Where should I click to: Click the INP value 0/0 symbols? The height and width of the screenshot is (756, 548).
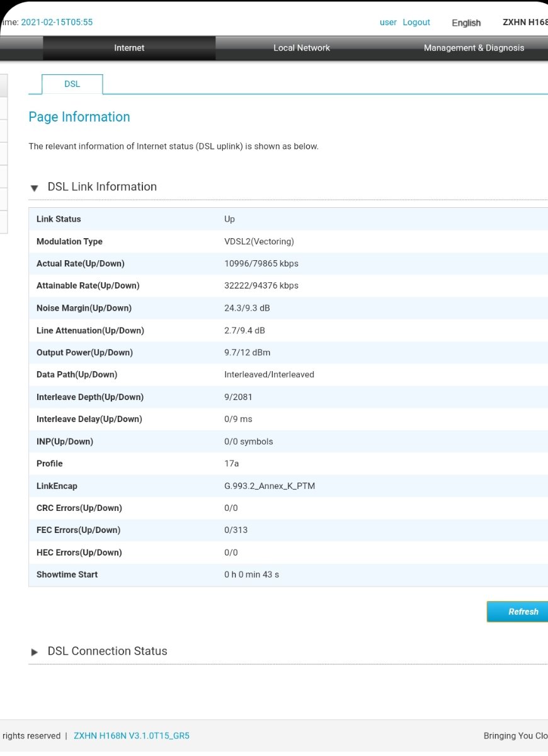[249, 442]
